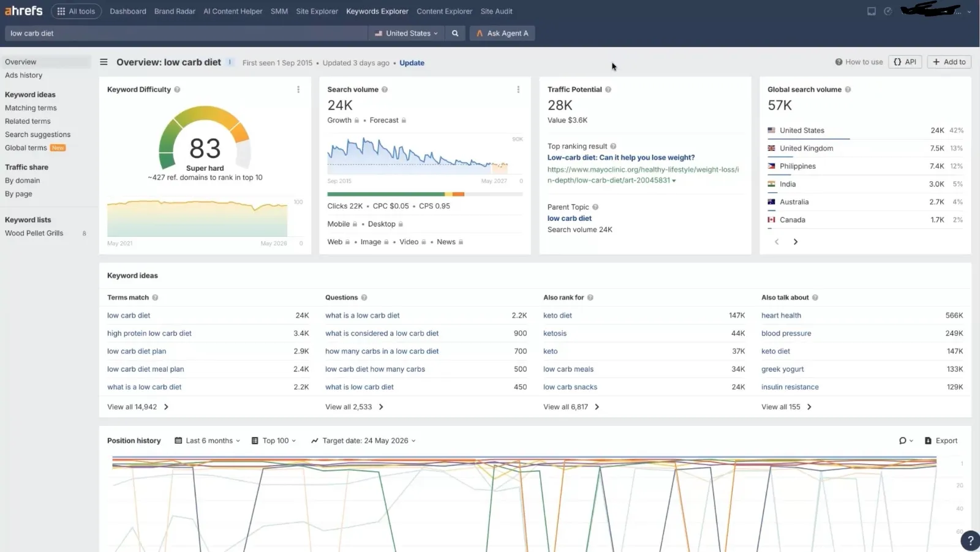Screen dimensions: 980x552
Task: Open keto diet in Also rank for
Action: [x=557, y=316]
